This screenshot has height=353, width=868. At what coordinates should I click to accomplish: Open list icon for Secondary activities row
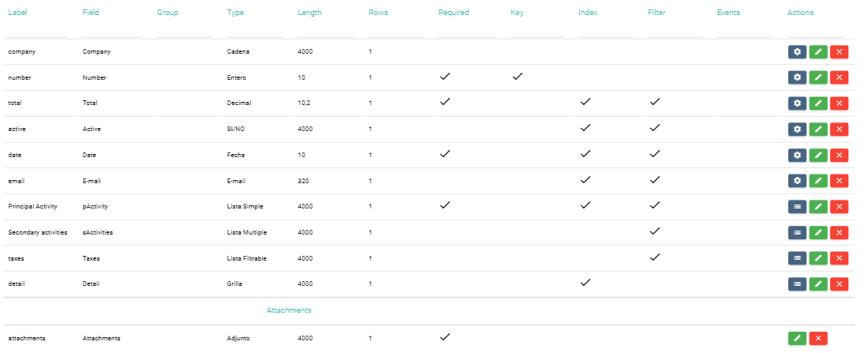click(797, 232)
